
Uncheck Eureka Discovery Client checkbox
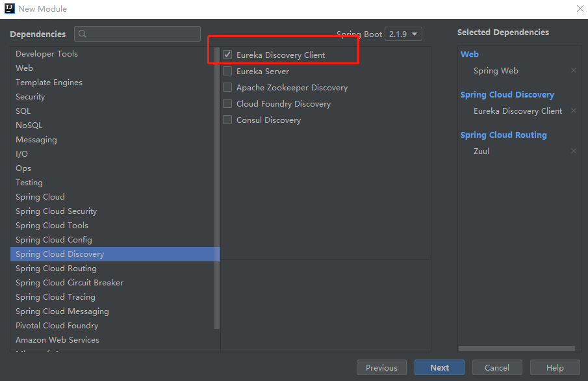click(227, 55)
